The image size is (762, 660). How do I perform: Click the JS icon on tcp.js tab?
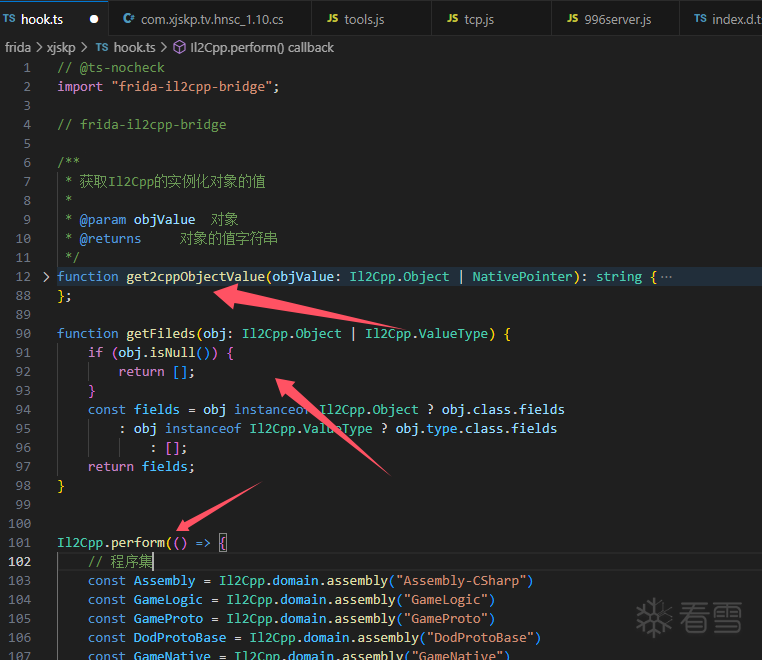tap(452, 18)
